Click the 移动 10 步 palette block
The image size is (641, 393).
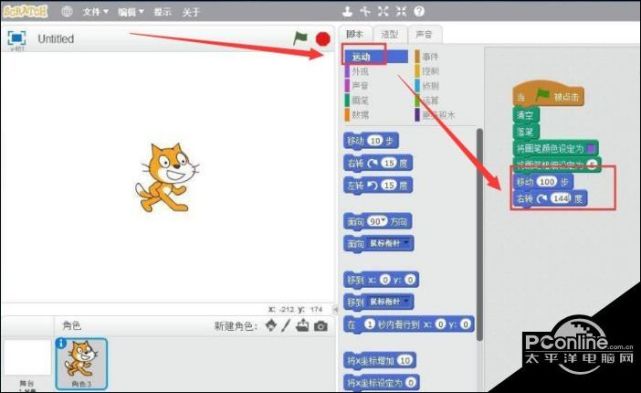[371, 141]
